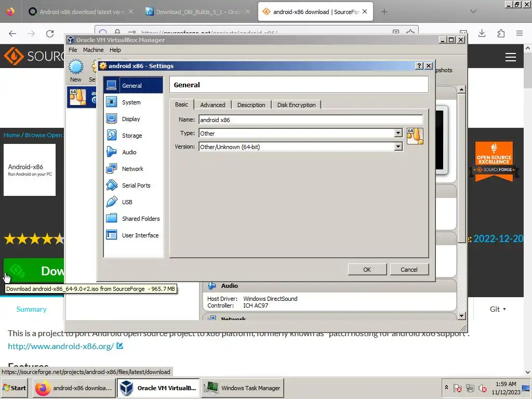Open the Machine menu in VirtualBox Manager
Image resolution: width=532 pixels, height=399 pixels.
94,50
